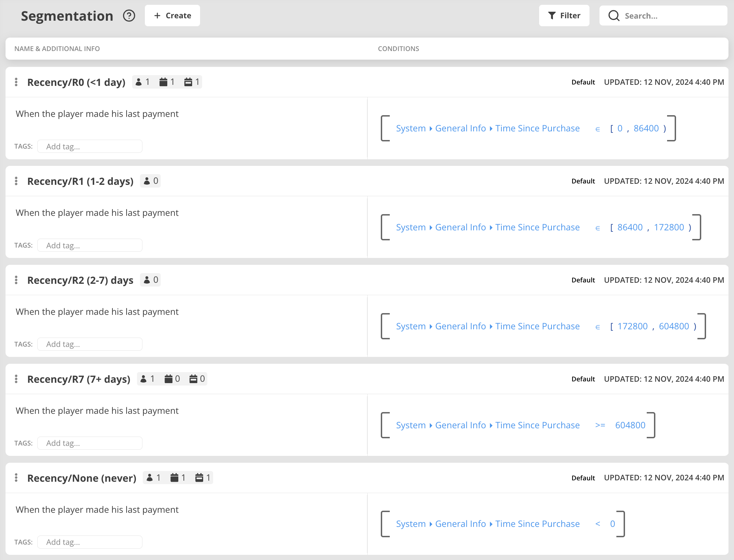
Task: Click the help question mark icon
Action: 129,16
